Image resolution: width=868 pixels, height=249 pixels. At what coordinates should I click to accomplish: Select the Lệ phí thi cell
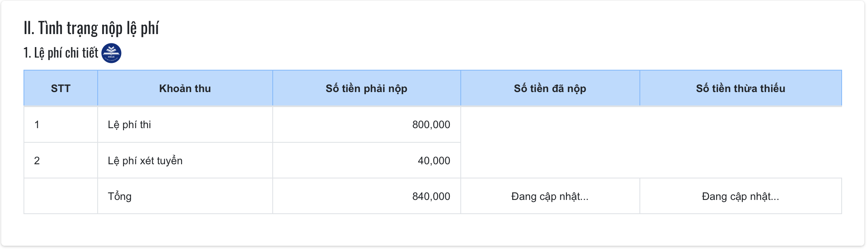click(129, 124)
